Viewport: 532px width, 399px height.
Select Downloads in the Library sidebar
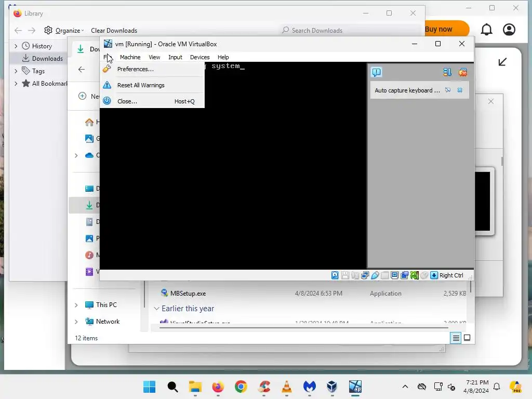click(x=43, y=58)
